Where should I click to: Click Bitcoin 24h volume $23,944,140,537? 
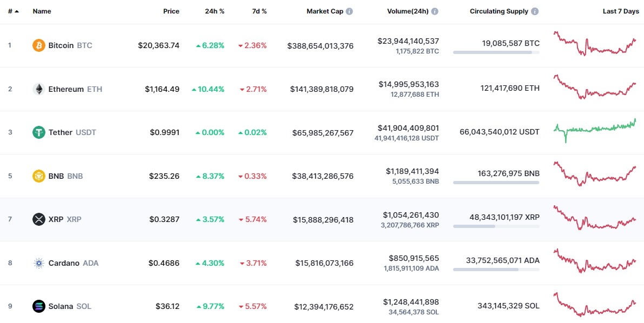pyautogui.click(x=408, y=41)
